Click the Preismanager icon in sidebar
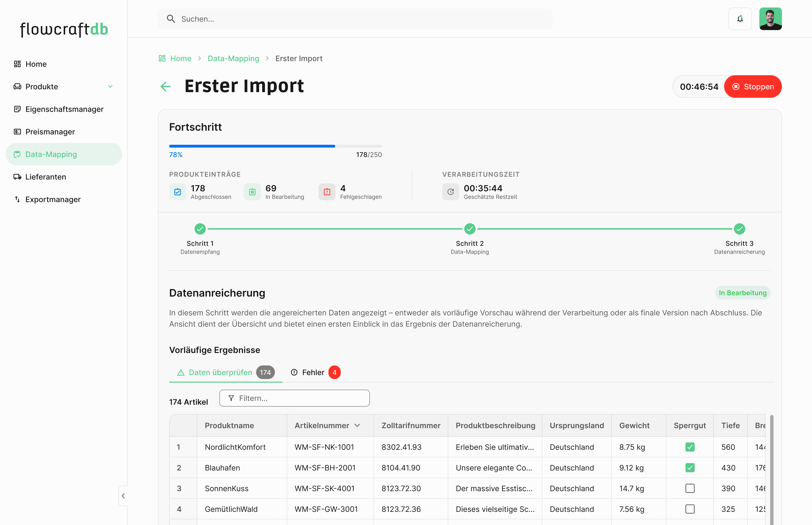Viewport: 812px width, 525px height. (x=17, y=132)
